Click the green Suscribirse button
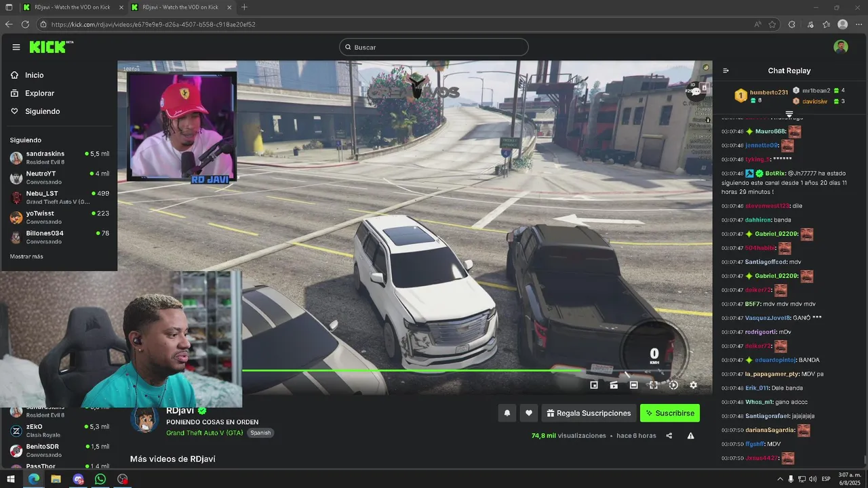The width and height of the screenshot is (868, 488). coord(670,413)
